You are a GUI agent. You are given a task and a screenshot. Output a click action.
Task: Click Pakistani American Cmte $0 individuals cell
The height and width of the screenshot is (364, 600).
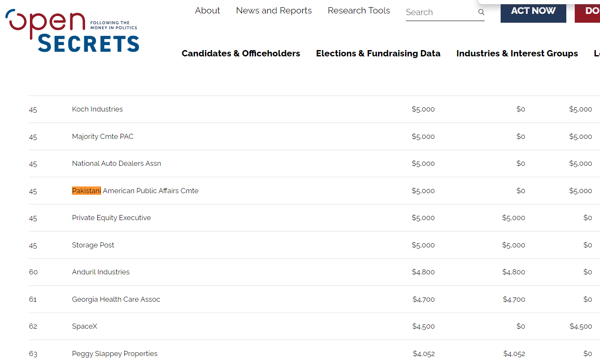pyautogui.click(x=521, y=191)
